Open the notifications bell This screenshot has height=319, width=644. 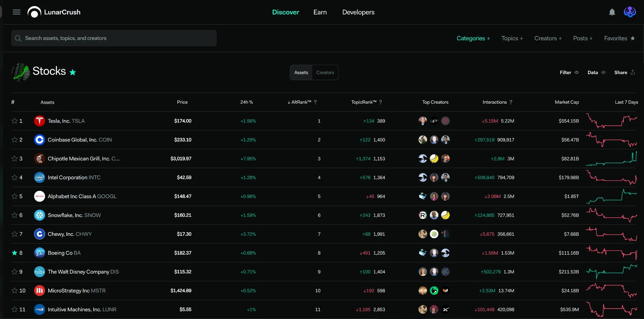[612, 12]
